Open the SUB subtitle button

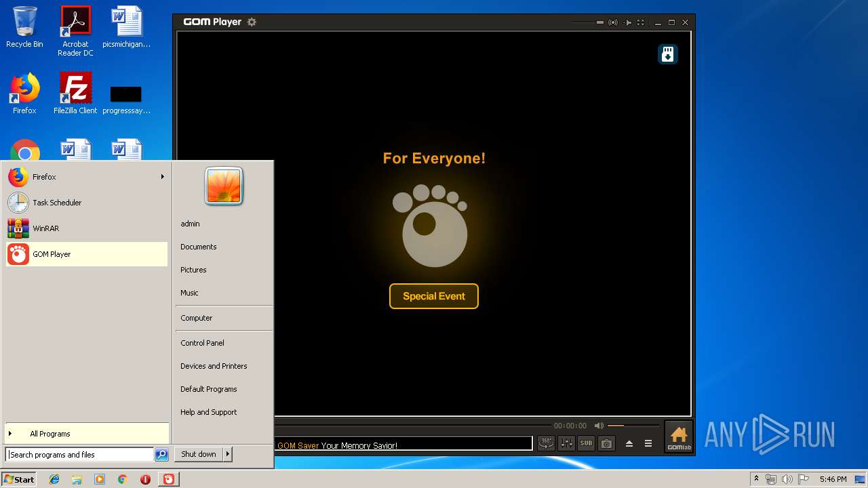[586, 443]
